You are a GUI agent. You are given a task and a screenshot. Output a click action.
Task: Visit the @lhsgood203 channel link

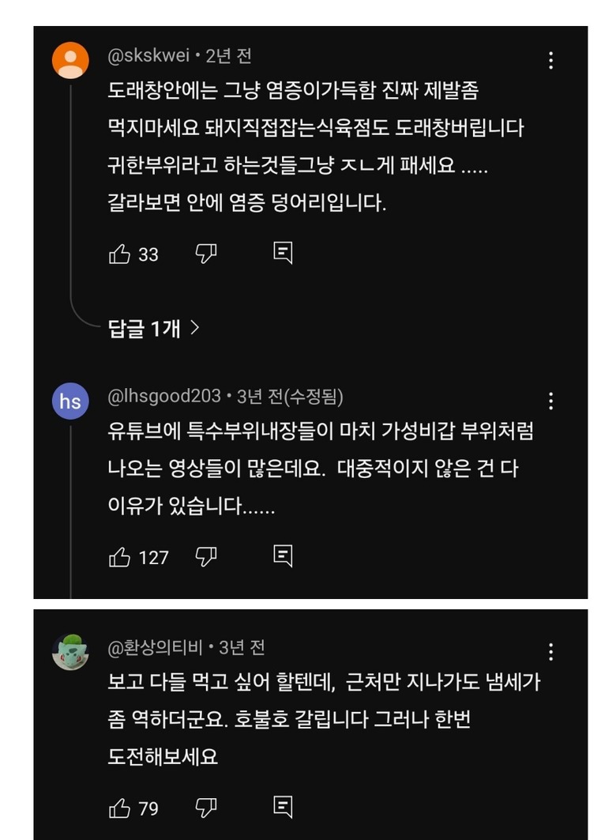click(166, 396)
